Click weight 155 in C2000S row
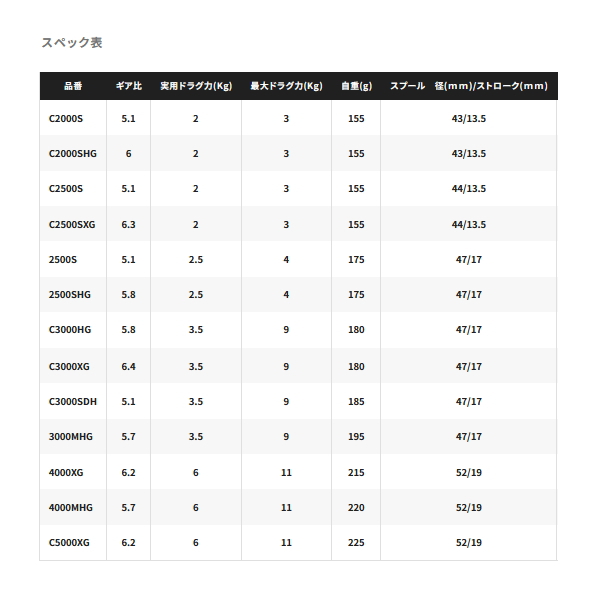The image size is (600, 600). click(356, 119)
